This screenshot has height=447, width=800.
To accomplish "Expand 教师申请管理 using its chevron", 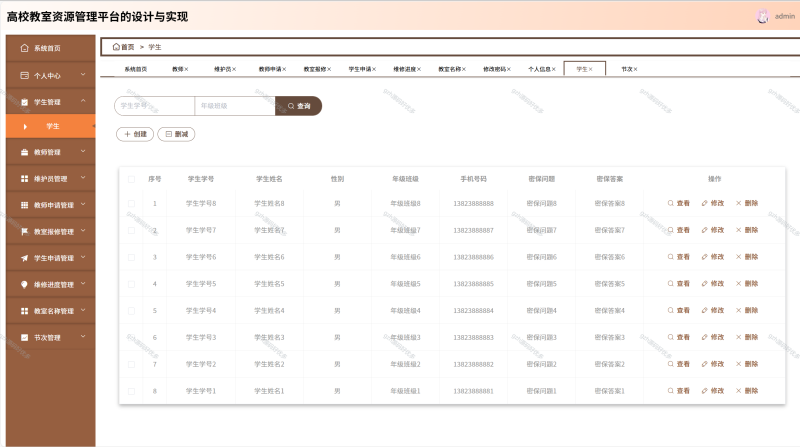I will pyautogui.click(x=83, y=205).
